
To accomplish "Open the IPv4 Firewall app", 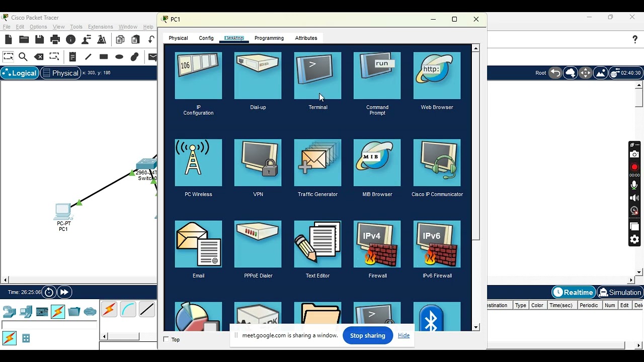I will point(377,244).
